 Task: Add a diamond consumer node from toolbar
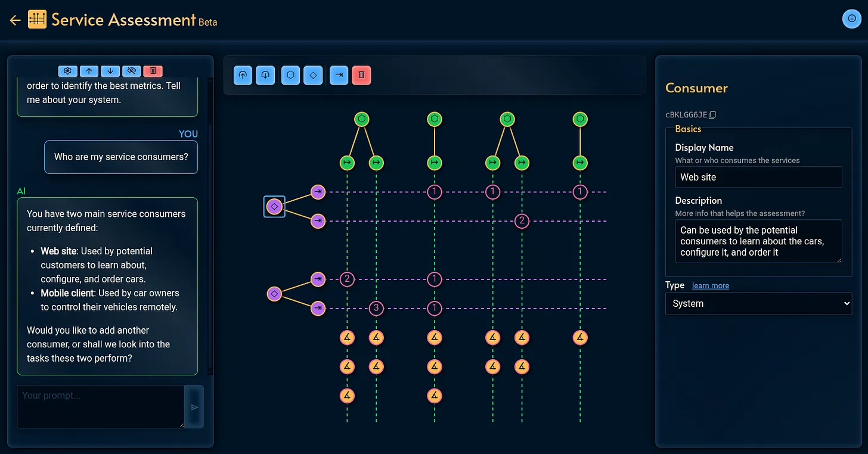click(x=313, y=76)
